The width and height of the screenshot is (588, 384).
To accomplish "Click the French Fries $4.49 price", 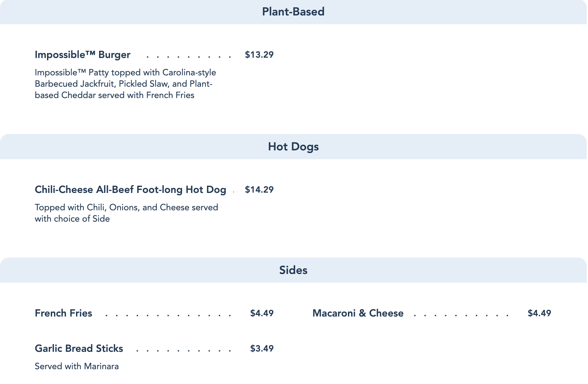I will pos(262,313).
